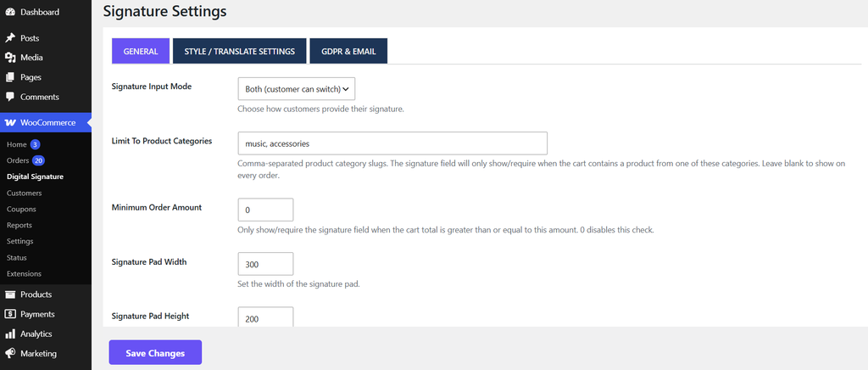Click the Comments speech bubble icon
The image size is (868, 370).
click(10, 97)
